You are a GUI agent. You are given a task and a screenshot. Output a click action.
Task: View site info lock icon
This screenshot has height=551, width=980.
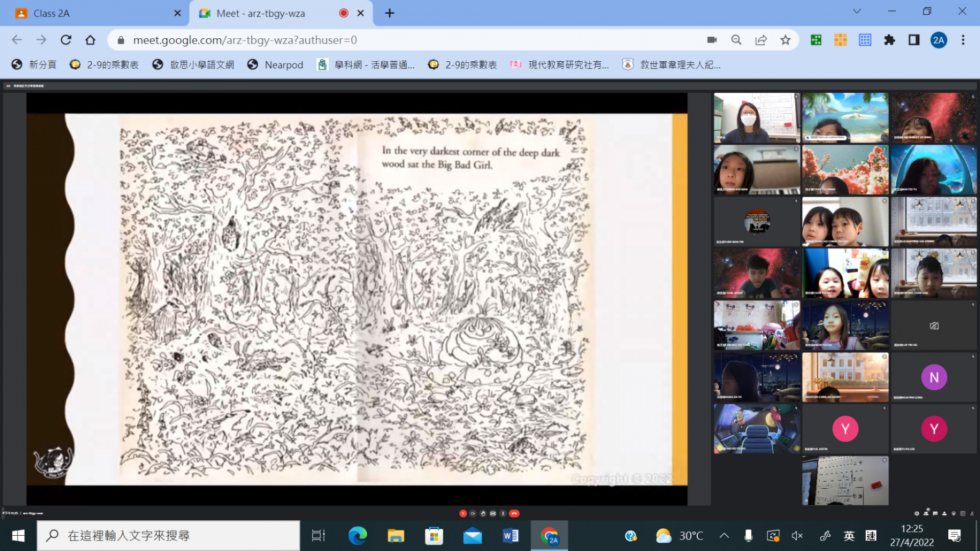coord(121,40)
